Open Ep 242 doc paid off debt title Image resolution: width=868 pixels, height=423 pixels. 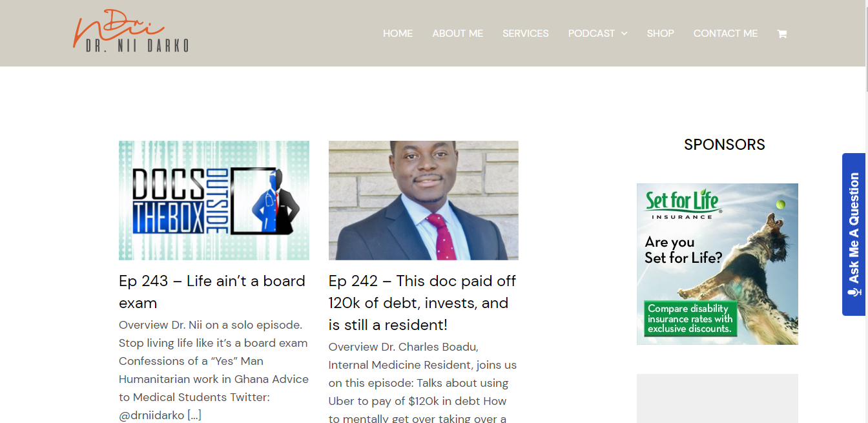coord(422,303)
